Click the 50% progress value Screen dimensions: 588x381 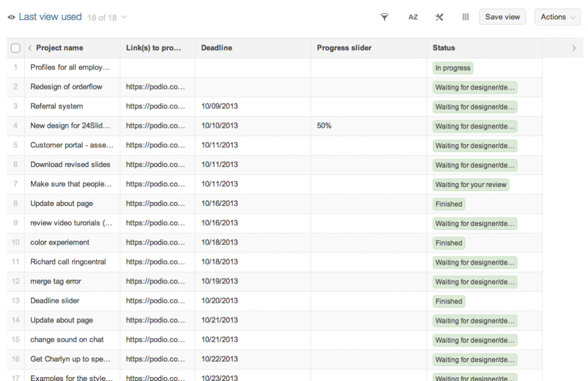324,126
